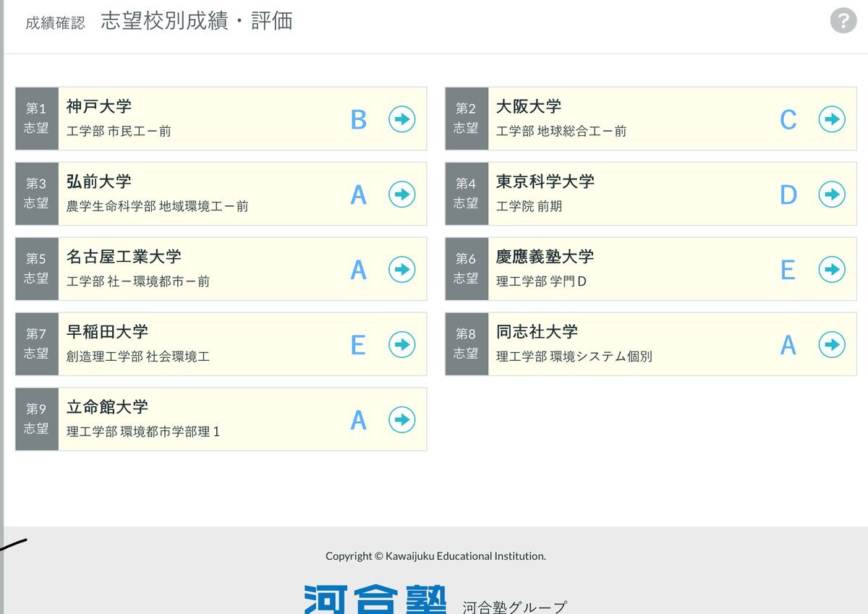This screenshot has width=868, height=614.
Task: Click the 第6志望 rank label
Action: 466,269
